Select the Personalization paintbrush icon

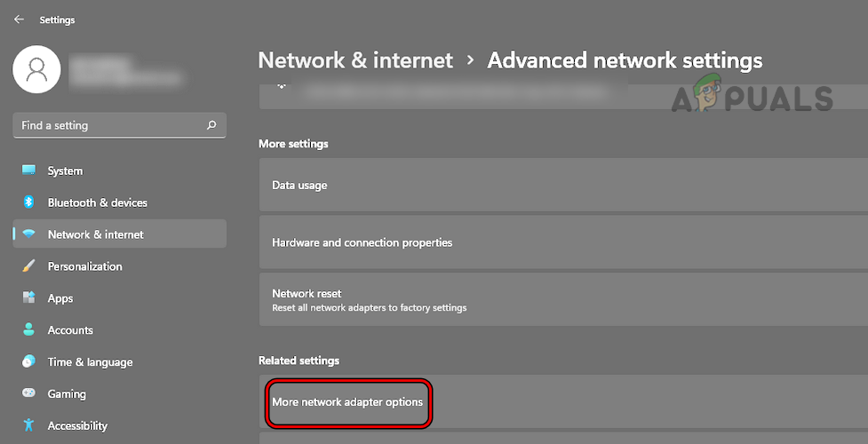point(29,266)
